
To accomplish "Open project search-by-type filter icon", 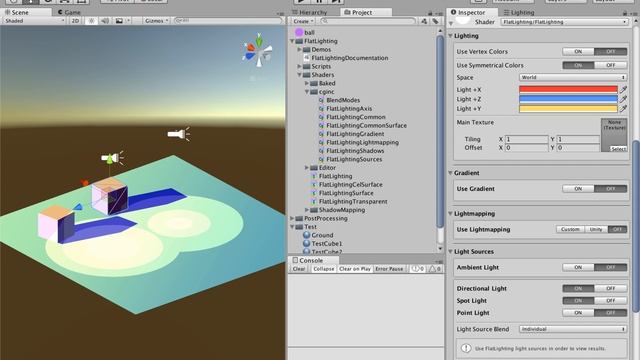I will (424, 21).
